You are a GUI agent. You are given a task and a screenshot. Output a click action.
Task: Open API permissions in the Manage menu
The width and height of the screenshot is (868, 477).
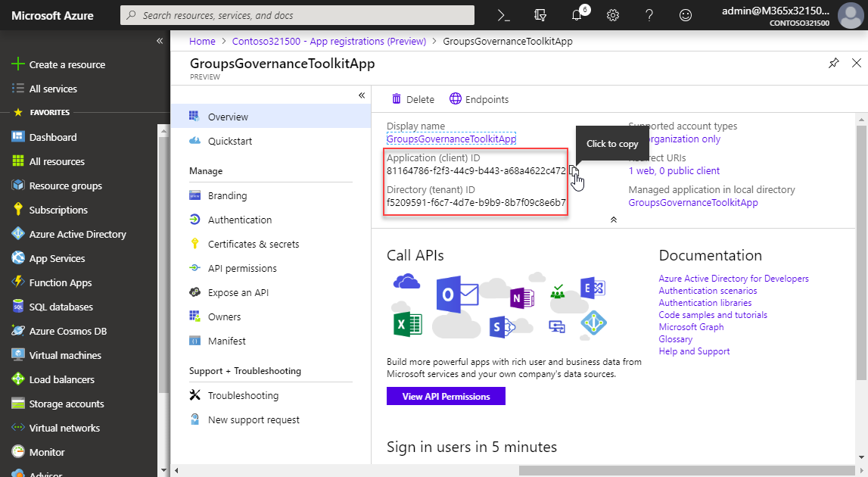(242, 268)
